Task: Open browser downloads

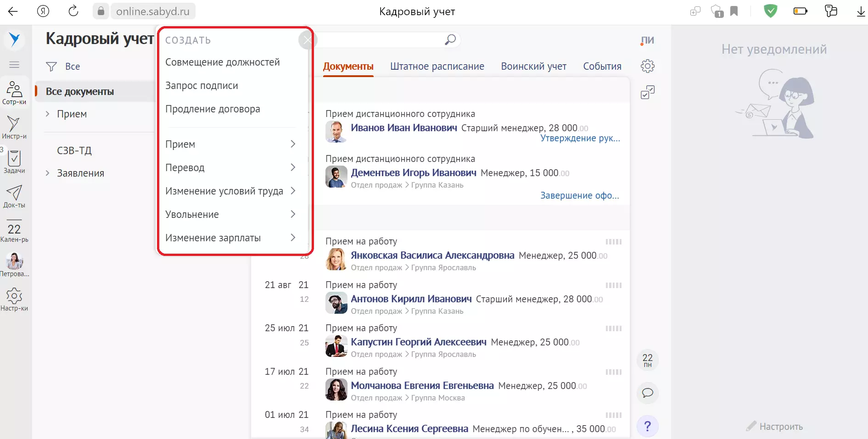Action: tap(861, 11)
